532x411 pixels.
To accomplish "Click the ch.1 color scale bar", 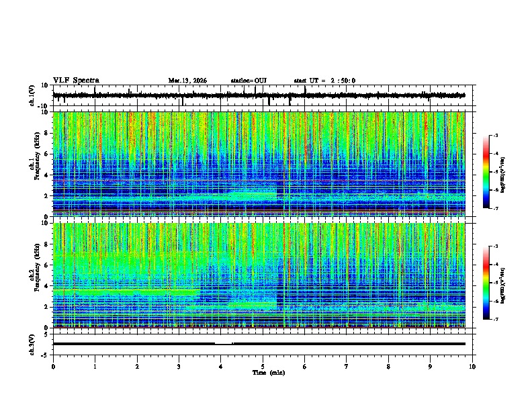I will (x=486, y=172).
